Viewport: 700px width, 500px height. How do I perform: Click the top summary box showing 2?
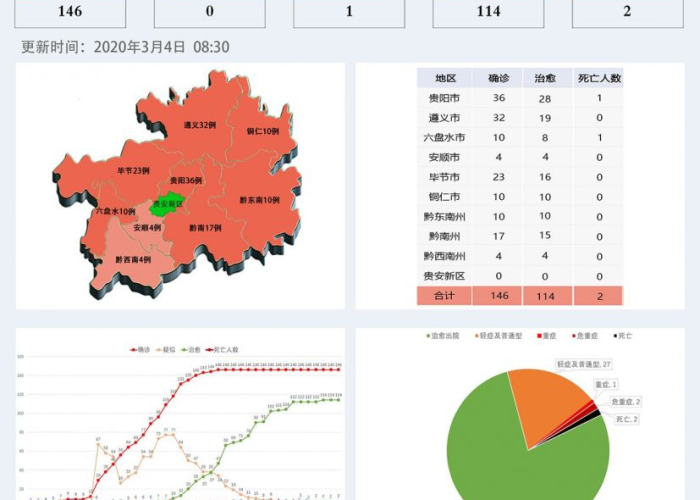[x=628, y=13]
